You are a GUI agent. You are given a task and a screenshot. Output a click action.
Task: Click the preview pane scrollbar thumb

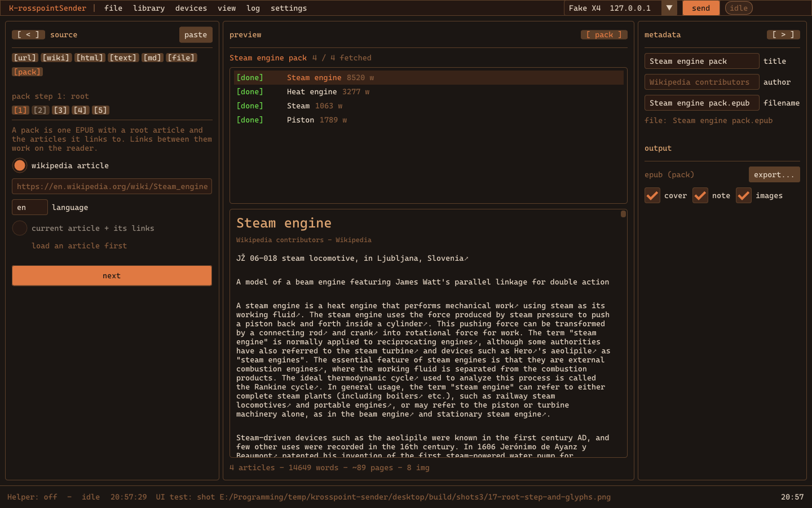[x=623, y=214]
